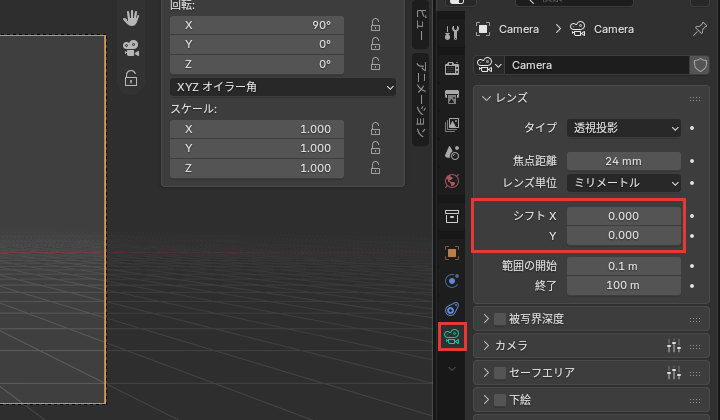
Task: Expand the カメラ panel
Action: (x=486, y=345)
